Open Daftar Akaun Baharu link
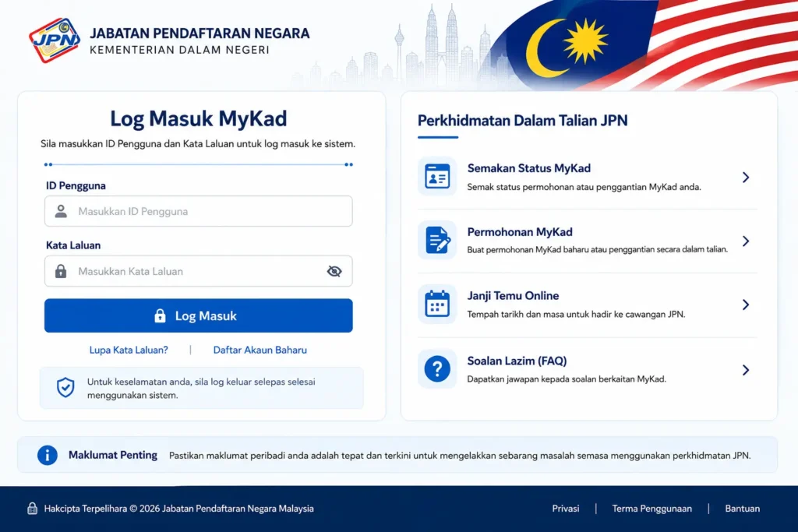Image resolution: width=798 pixels, height=532 pixels. click(x=260, y=350)
